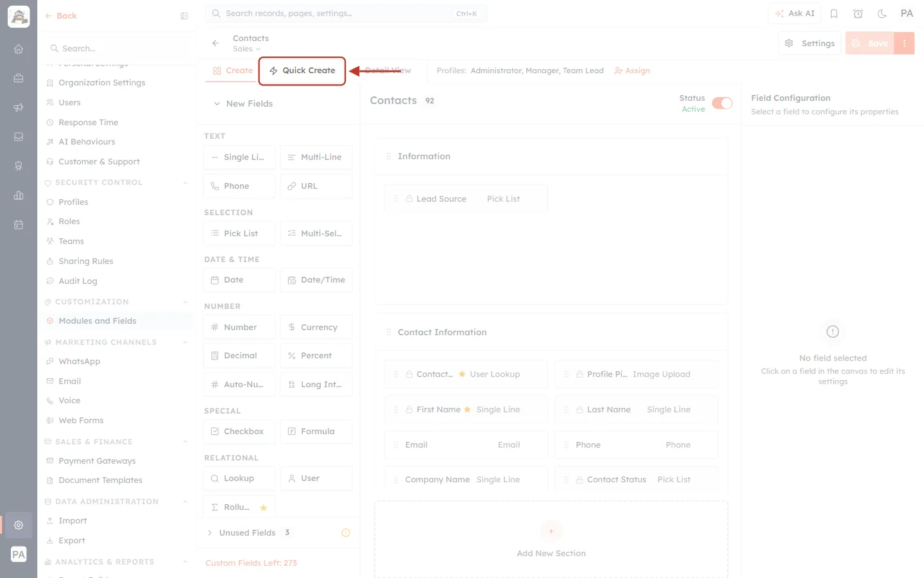924x578 pixels.
Task: Collapse the sidebar panel icon near Back
Action: click(184, 16)
